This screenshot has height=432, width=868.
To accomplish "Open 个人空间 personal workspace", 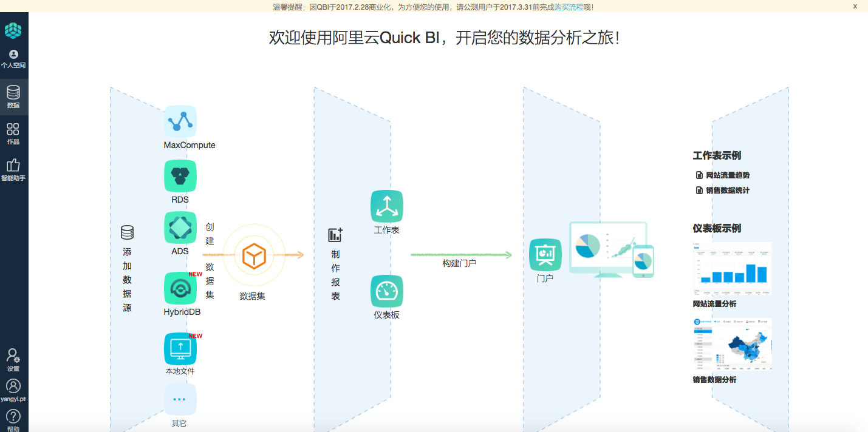I will click(x=13, y=59).
